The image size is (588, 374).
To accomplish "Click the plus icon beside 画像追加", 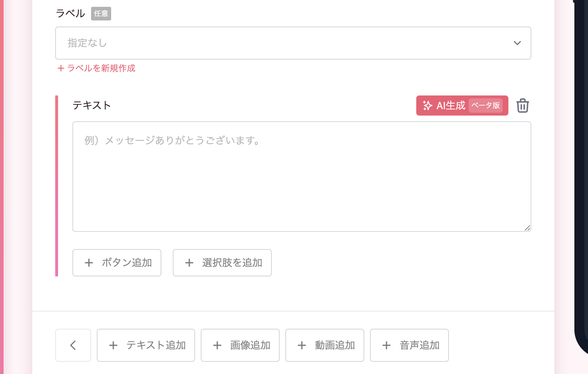I will click(217, 345).
